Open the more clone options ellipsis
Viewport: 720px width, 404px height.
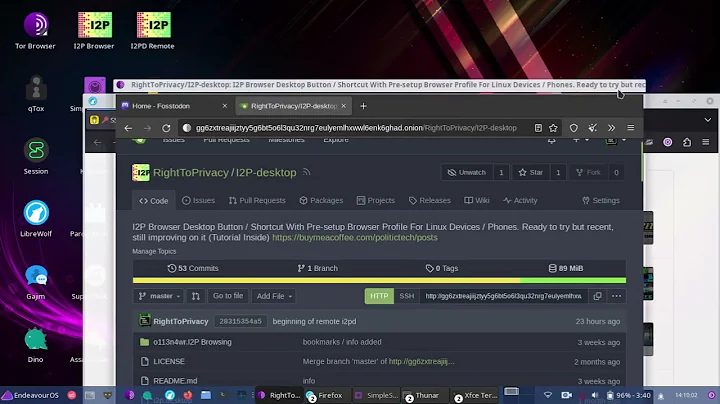point(616,296)
